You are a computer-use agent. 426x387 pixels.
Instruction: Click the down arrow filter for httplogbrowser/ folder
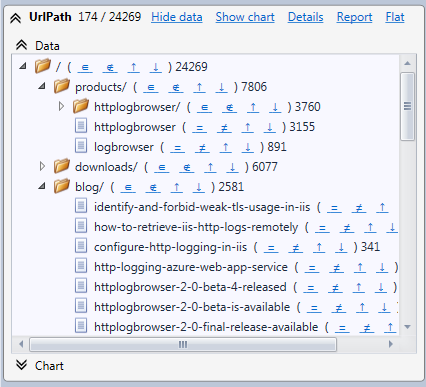pyautogui.click(x=275, y=108)
